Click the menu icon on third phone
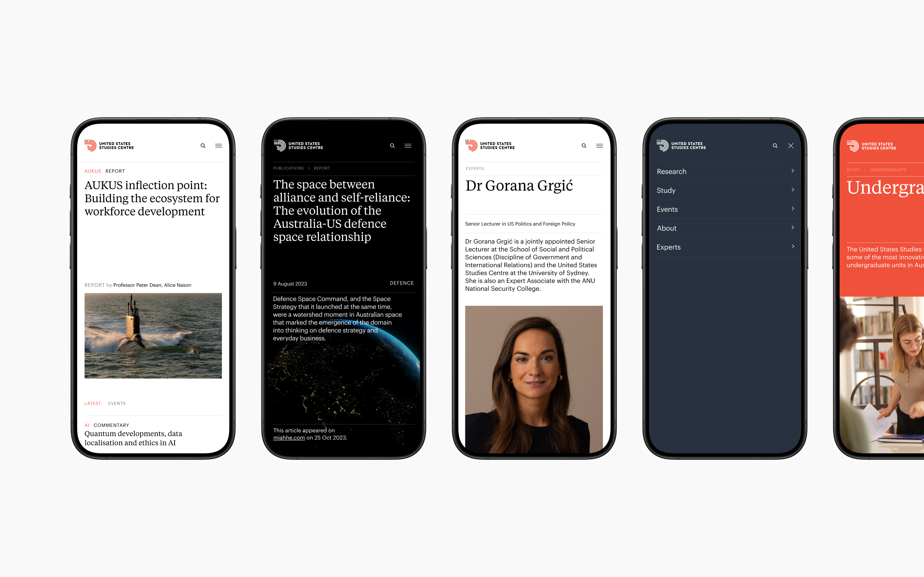This screenshot has height=577, width=924. 599,146
